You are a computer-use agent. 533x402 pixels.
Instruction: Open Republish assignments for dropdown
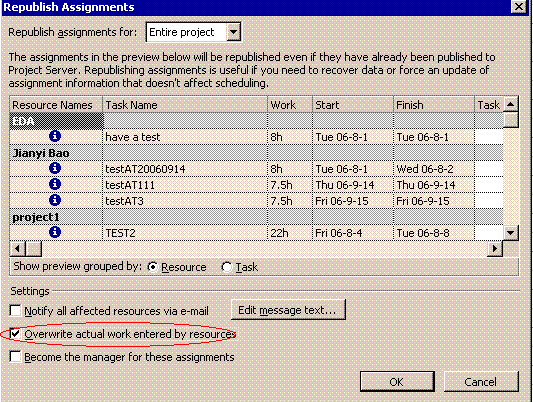point(233,32)
